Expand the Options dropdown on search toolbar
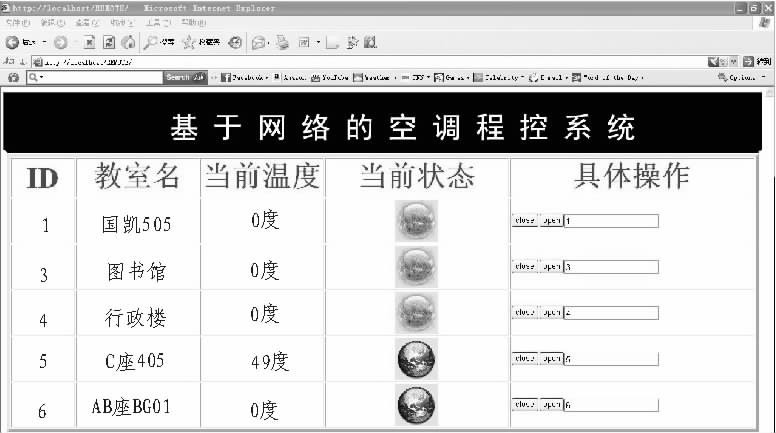Viewport: 776px width, 433px height. (x=764, y=77)
